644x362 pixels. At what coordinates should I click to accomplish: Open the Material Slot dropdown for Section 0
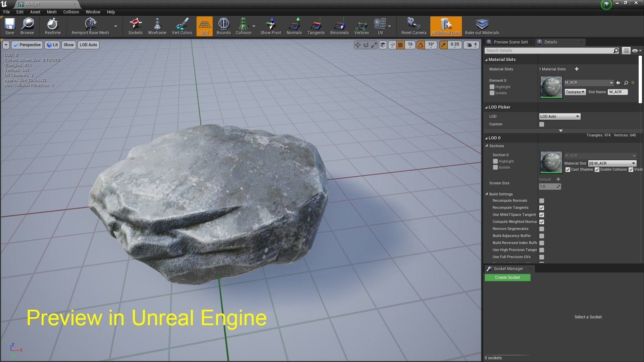pos(612,163)
